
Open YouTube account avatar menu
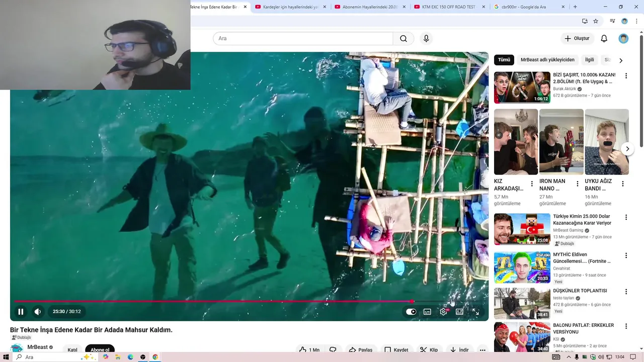point(623,39)
